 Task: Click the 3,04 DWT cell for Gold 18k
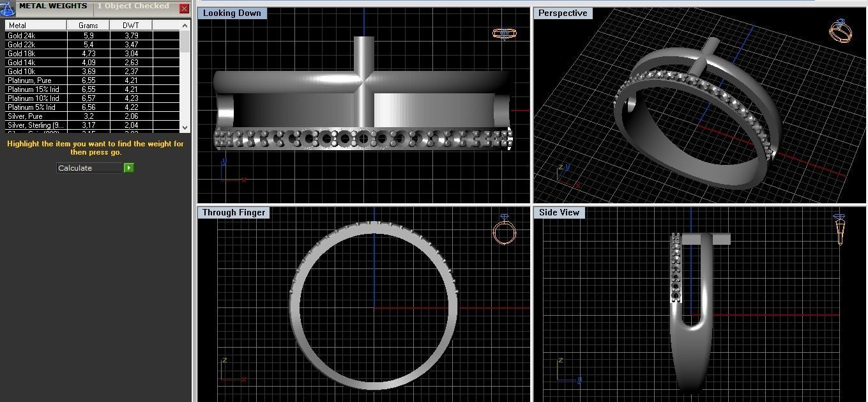(x=131, y=54)
